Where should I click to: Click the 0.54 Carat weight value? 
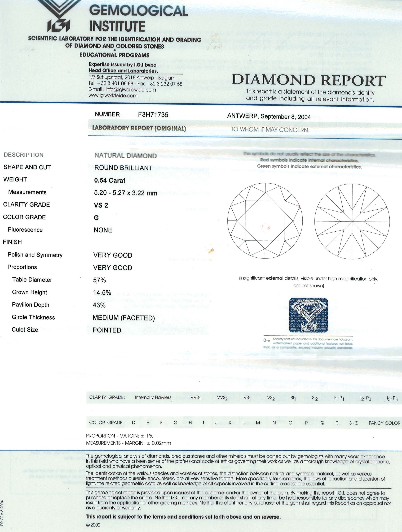(110, 180)
